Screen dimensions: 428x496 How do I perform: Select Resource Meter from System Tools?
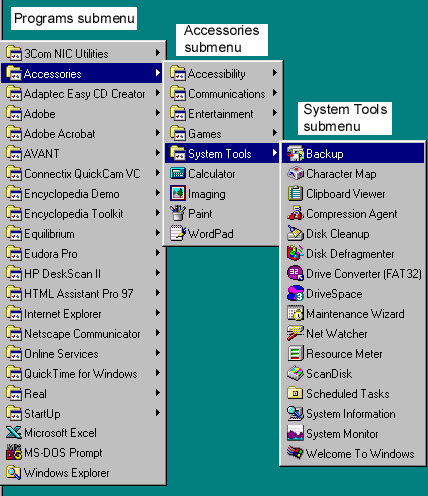coord(353,354)
